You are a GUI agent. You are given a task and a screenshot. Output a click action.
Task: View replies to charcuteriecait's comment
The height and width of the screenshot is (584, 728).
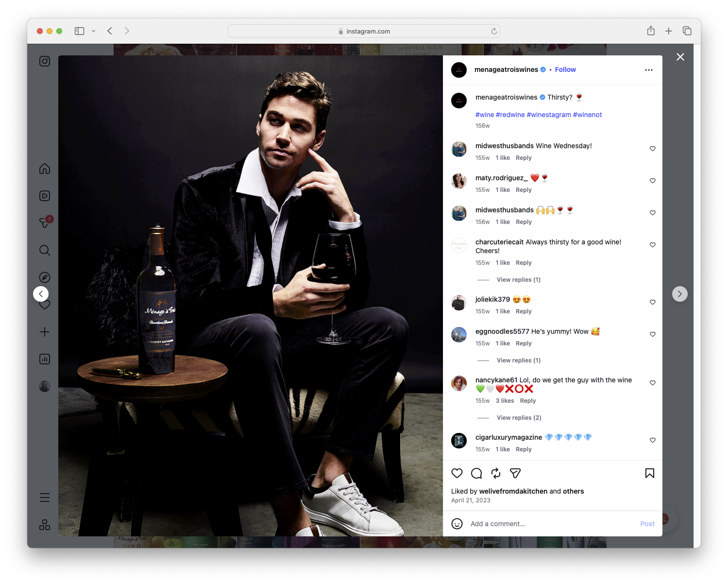tap(518, 279)
